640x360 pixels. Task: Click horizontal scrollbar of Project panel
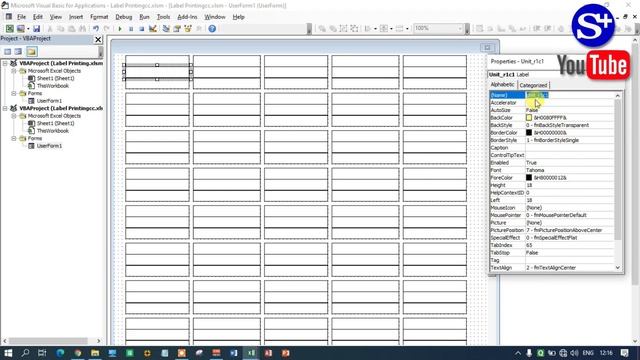click(51, 341)
